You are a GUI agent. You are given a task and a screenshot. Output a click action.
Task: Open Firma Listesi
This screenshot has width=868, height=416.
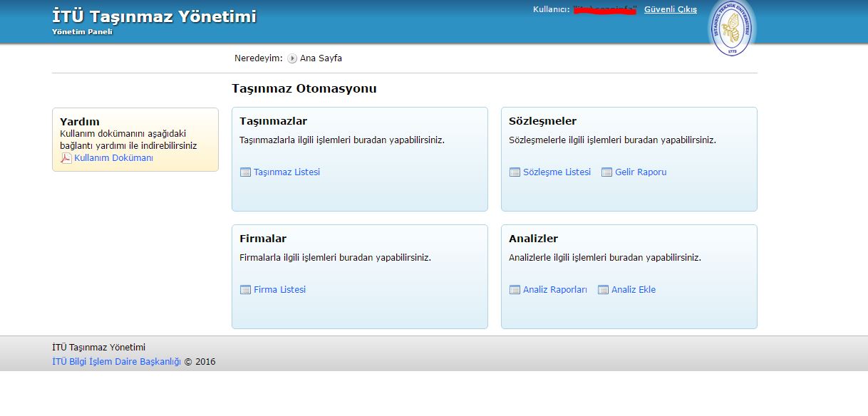tap(279, 290)
